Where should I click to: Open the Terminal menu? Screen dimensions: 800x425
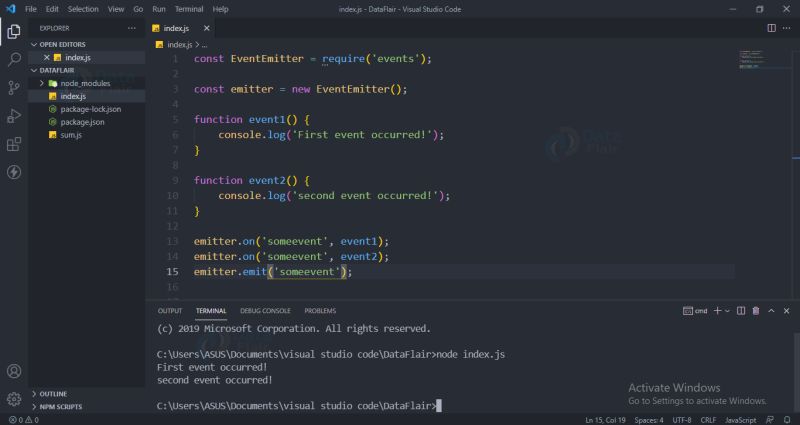pyautogui.click(x=189, y=9)
